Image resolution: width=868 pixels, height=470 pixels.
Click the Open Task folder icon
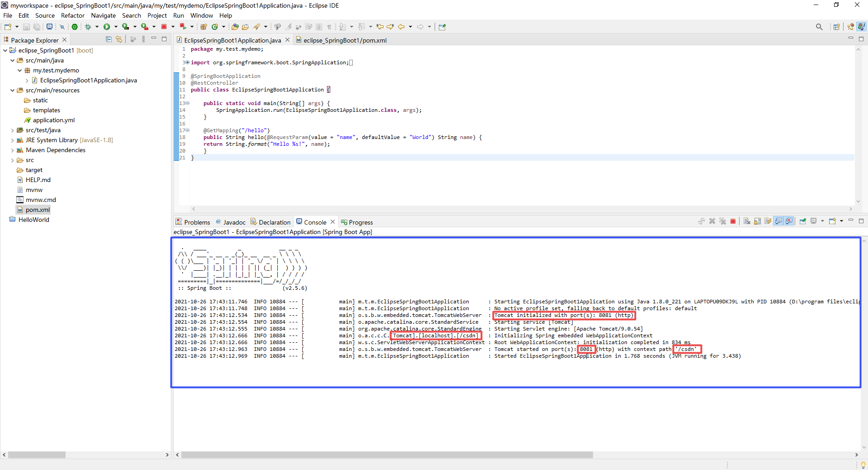pos(246,27)
